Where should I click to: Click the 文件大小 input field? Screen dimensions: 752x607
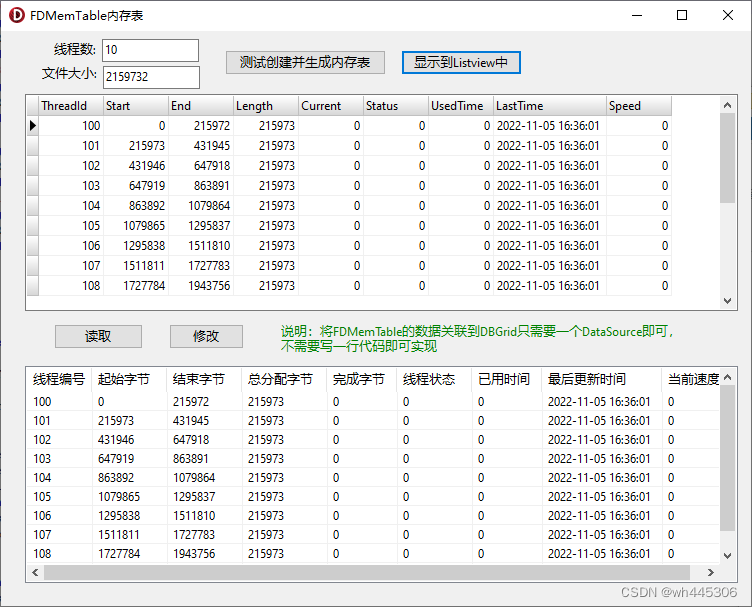[x=151, y=77]
